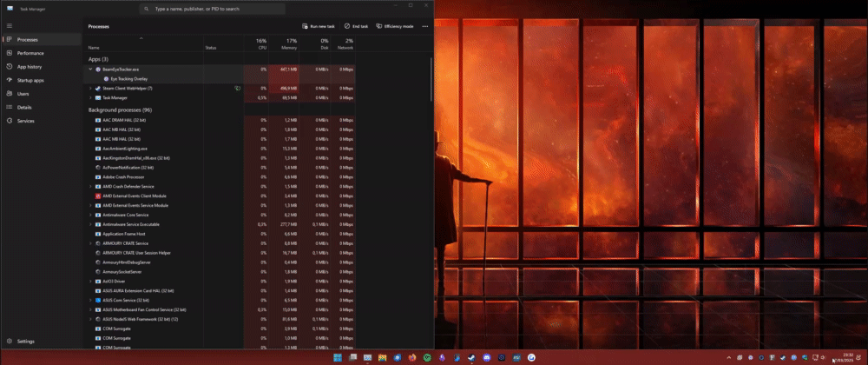
Task: Go to Startup apps page
Action: click(42, 80)
